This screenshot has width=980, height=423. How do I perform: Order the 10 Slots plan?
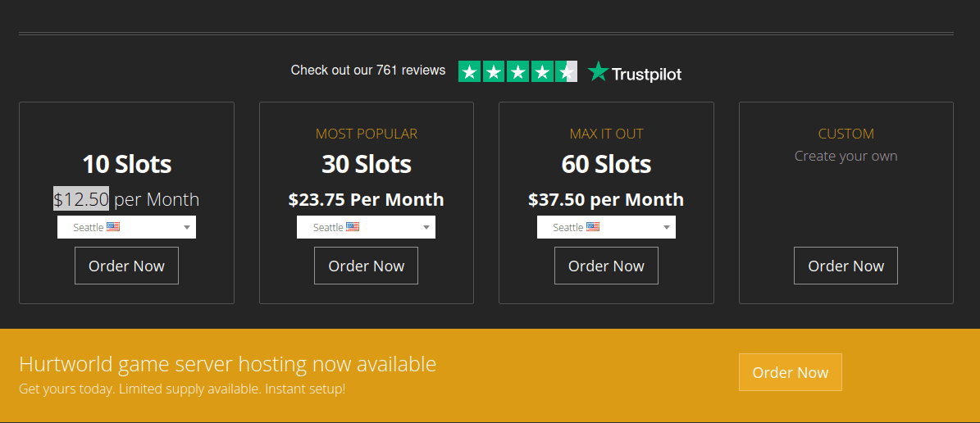tap(126, 266)
